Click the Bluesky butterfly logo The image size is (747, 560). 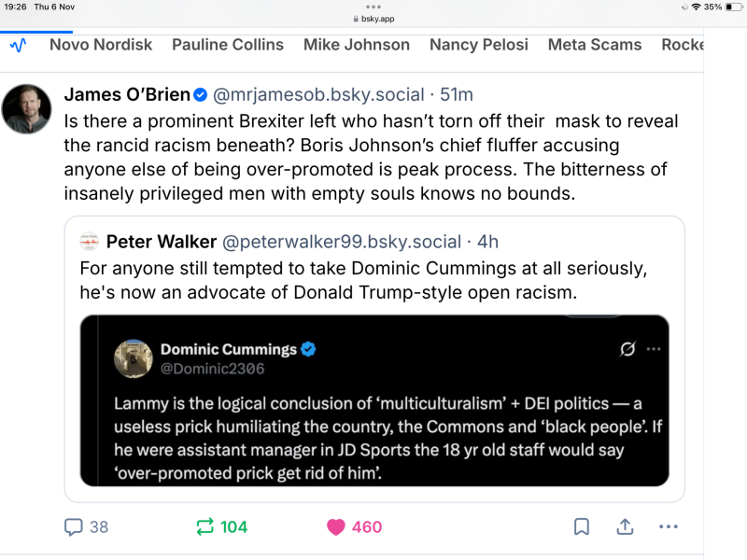tap(17, 44)
